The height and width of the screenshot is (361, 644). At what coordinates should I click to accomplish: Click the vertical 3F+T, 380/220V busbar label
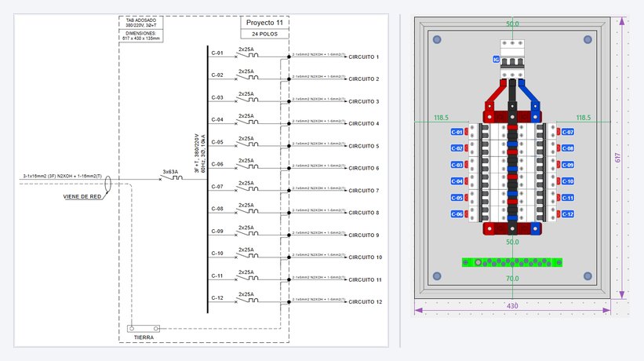pyautogui.click(x=199, y=153)
